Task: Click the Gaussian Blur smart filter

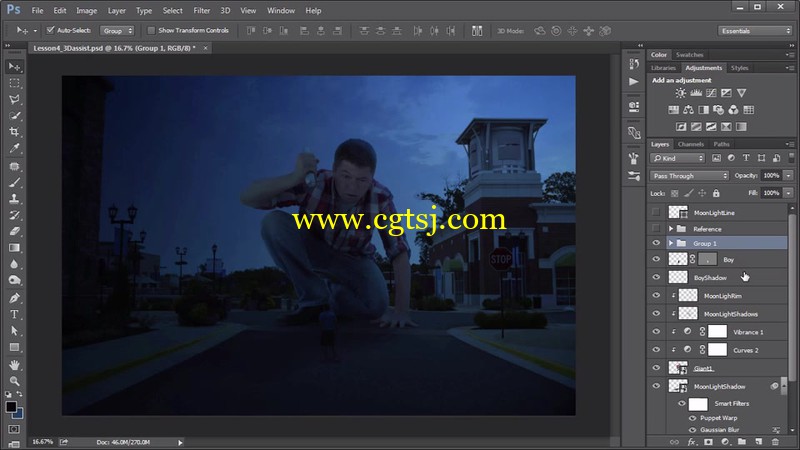Action: [x=719, y=430]
